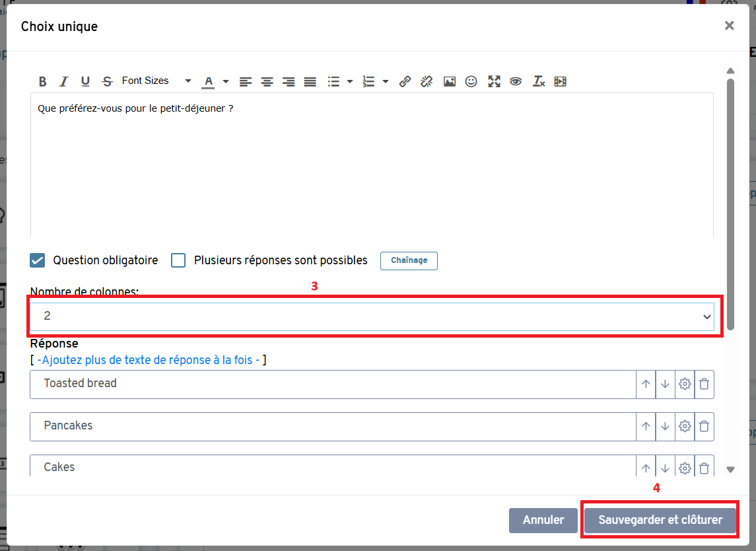Click into the Cakes answer field
The height and width of the screenshot is (551, 756).
[x=330, y=467]
